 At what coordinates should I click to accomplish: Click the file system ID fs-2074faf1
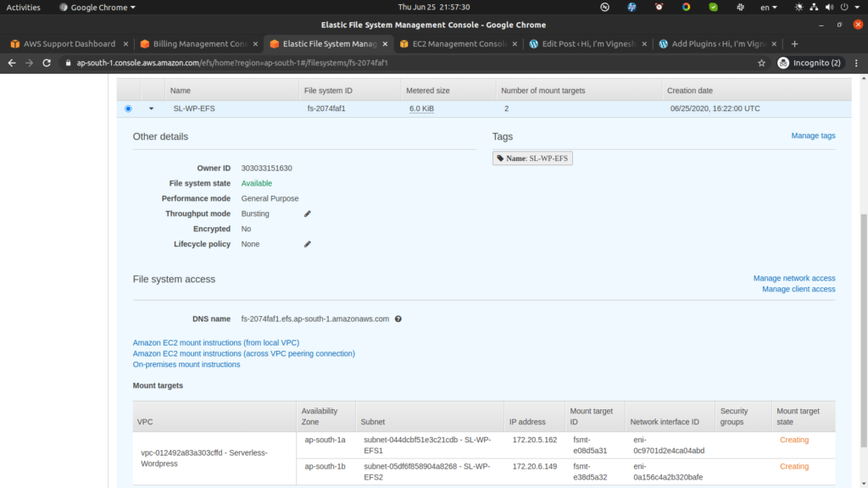point(326,108)
